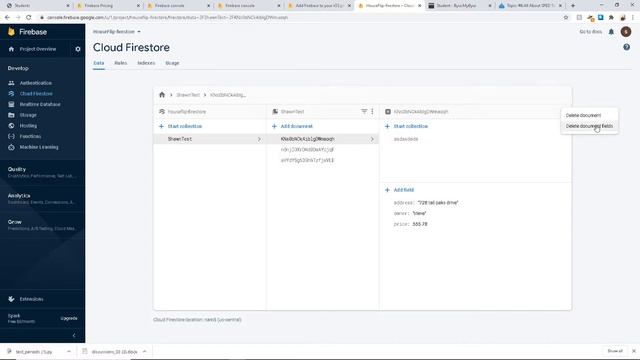Switch to the Usage tab
The height and width of the screenshot is (360, 640).
click(172, 63)
